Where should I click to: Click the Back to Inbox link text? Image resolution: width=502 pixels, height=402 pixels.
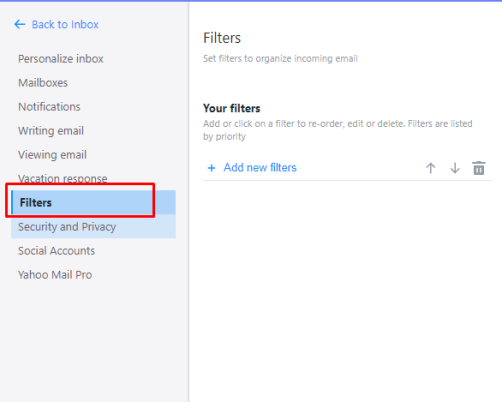[x=65, y=24]
